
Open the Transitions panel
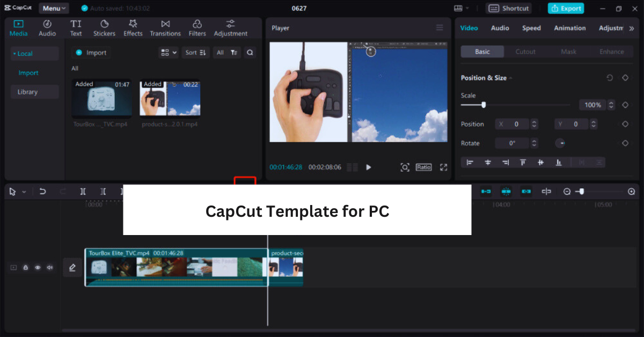pyautogui.click(x=165, y=28)
